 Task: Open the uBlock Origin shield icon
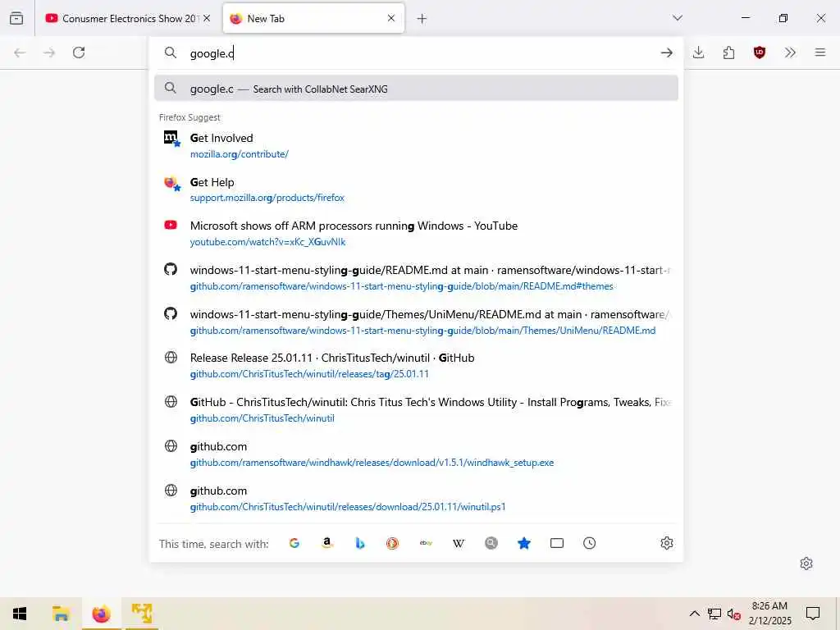point(759,52)
